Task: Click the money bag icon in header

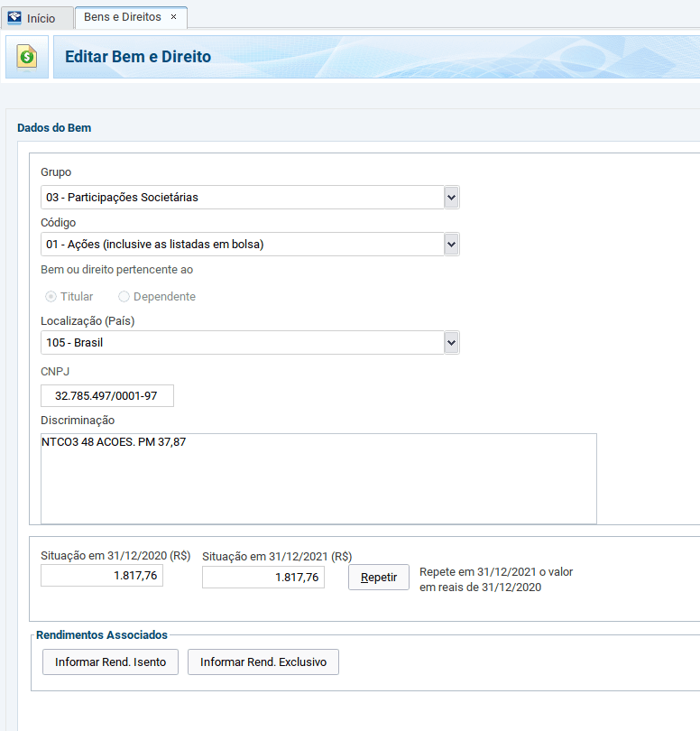Action: (27, 57)
